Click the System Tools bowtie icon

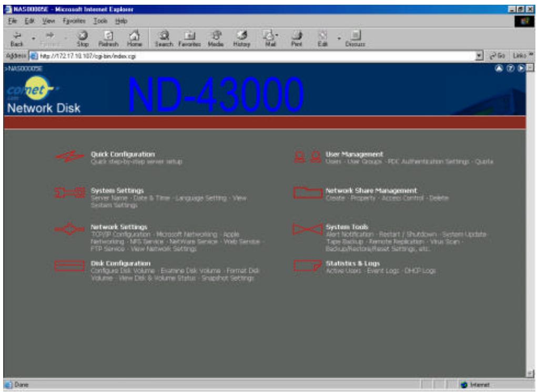point(308,229)
